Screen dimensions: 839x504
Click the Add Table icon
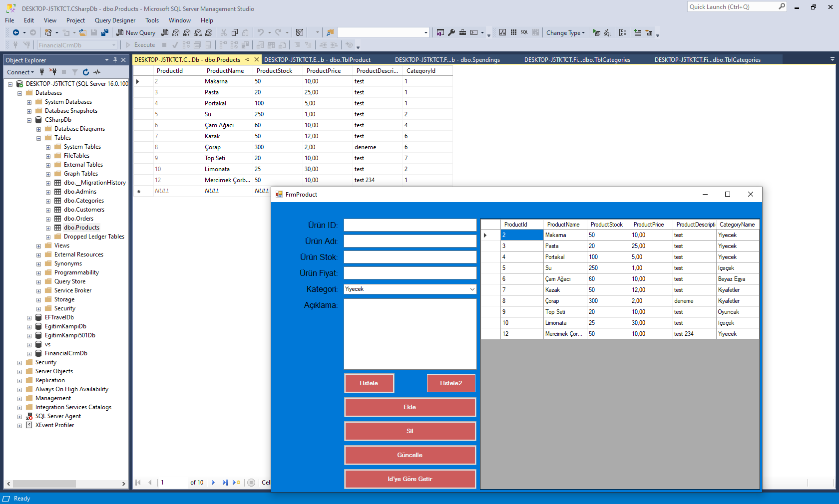638,32
